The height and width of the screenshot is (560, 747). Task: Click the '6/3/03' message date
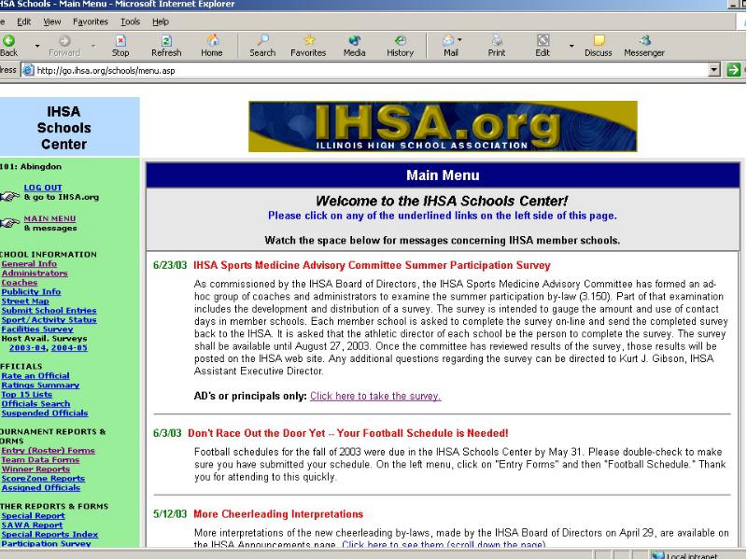167,433
